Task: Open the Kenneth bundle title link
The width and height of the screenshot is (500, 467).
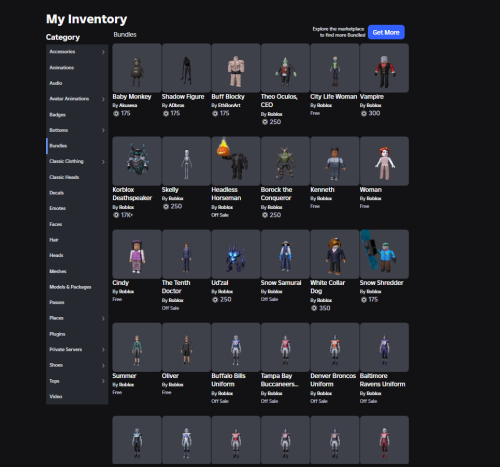Action: tap(322, 190)
